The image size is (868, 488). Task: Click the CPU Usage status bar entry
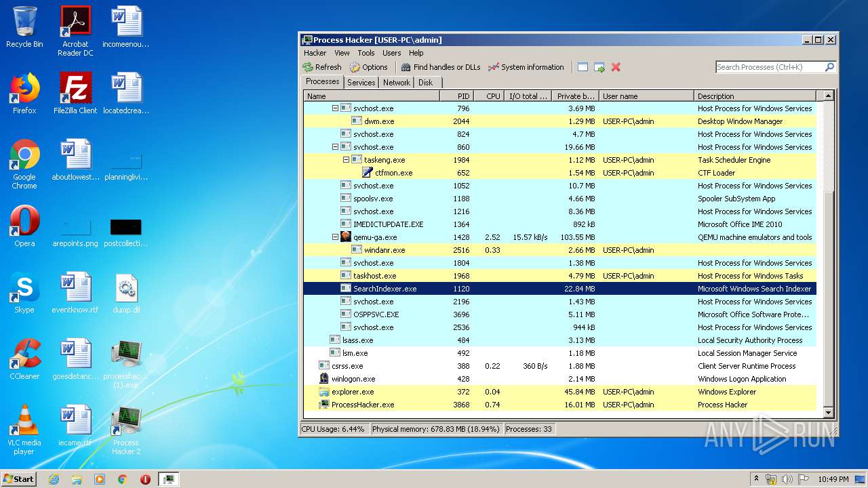tap(333, 429)
